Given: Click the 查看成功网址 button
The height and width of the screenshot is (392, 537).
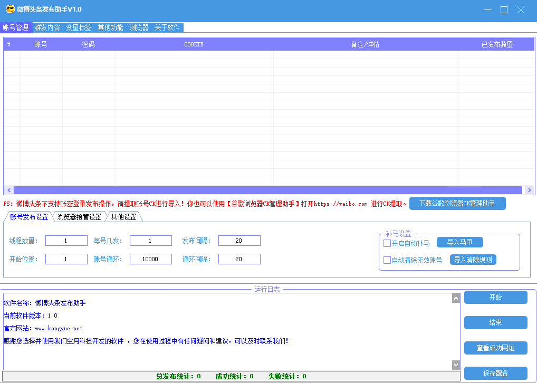Looking at the screenshot, I should [x=495, y=348].
